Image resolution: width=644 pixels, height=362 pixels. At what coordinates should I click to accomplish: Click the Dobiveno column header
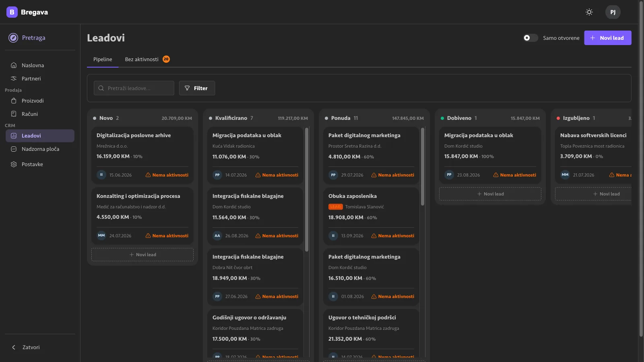[x=490, y=118]
